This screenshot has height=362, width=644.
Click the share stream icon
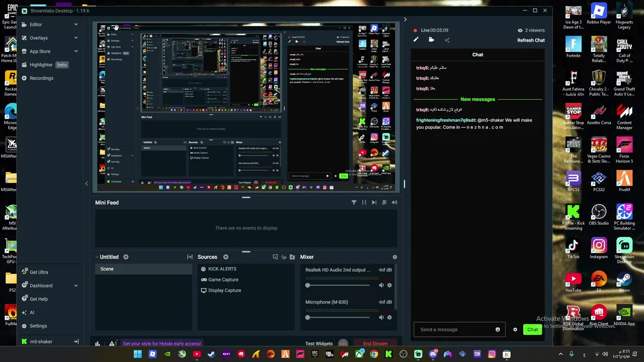pyautogui.click(x=447, y=40)
